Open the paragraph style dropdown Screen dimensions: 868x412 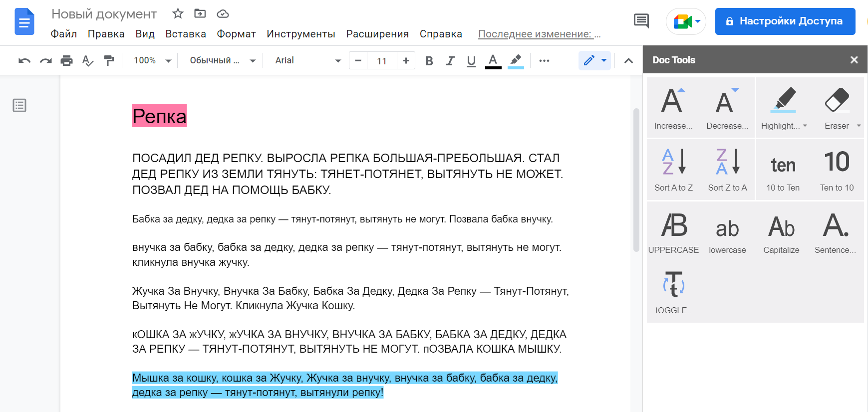223,60
